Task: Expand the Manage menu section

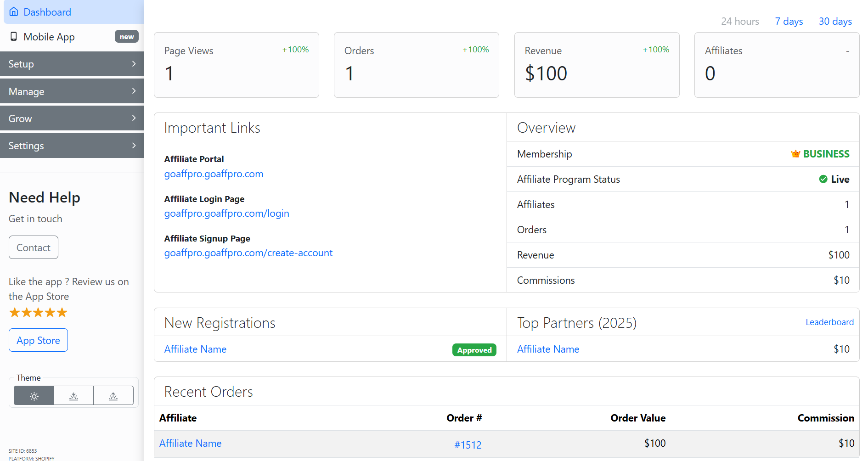Action: pyautogui.click(x=72, y=91)
